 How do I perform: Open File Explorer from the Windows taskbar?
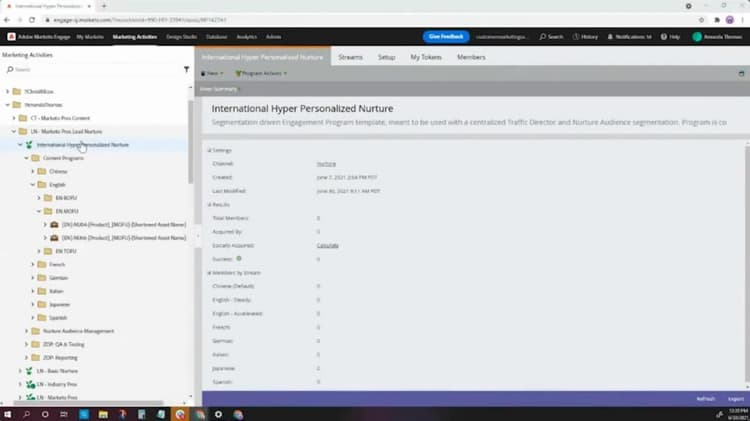click(x=103, y=414)
